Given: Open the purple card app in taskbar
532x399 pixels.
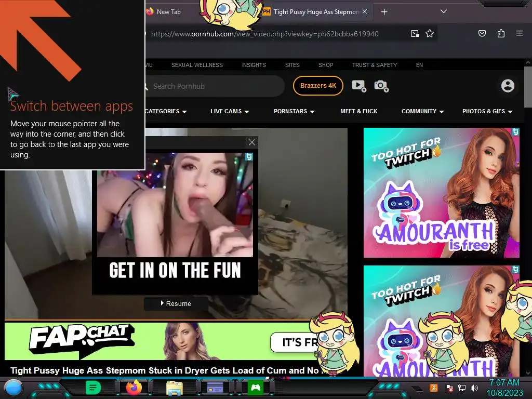Looking at the screenshot, I should (215, 388).
